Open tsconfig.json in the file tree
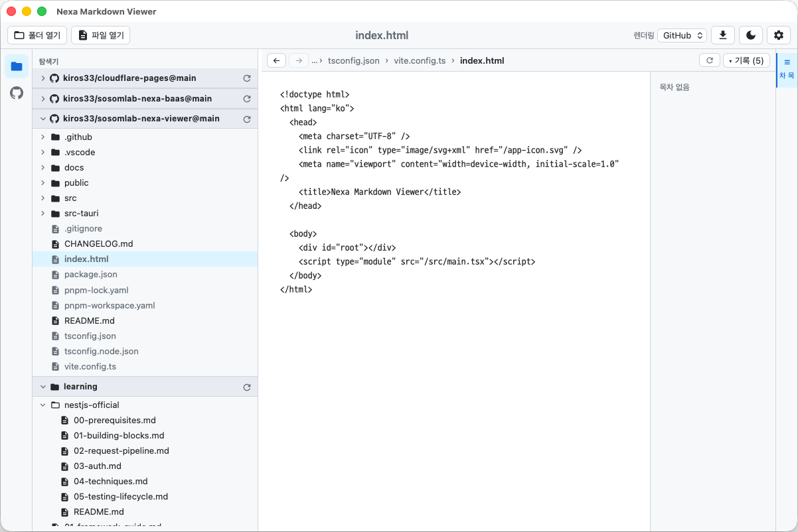The width and height of the screenshot is (798, 532). [145, 336]
